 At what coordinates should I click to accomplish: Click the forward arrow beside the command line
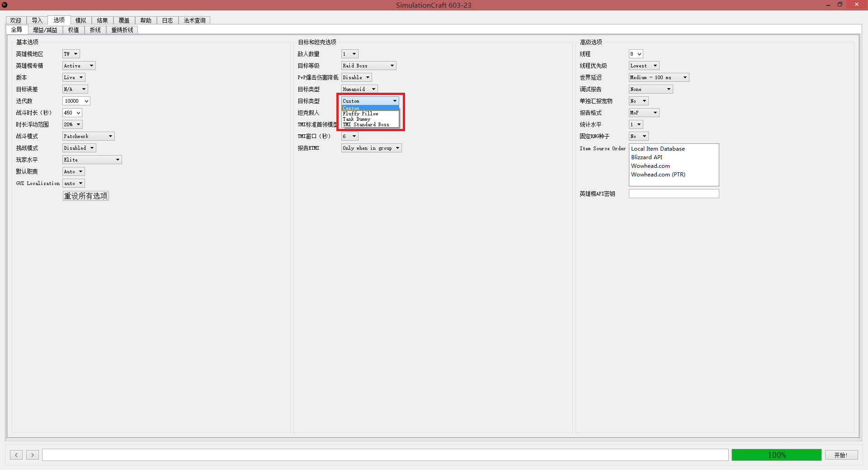pos(33,455)
